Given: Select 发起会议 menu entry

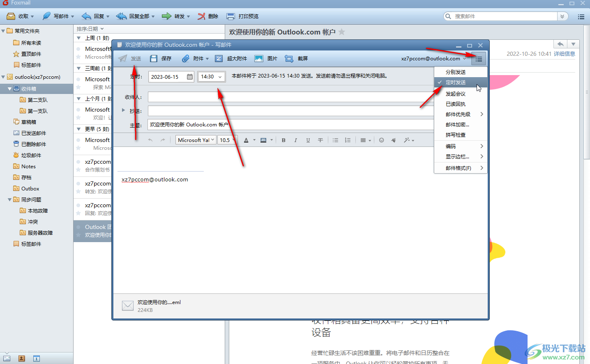Looking at the screenshot, I should (461, 94).
